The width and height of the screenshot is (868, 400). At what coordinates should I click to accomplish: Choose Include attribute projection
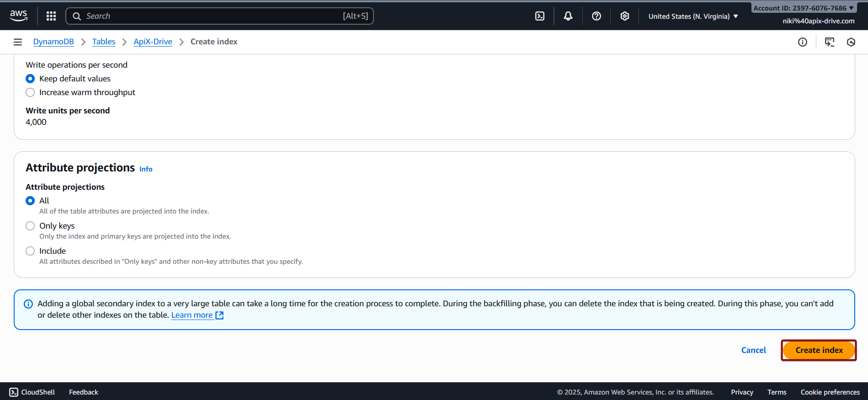coord(30,251)
